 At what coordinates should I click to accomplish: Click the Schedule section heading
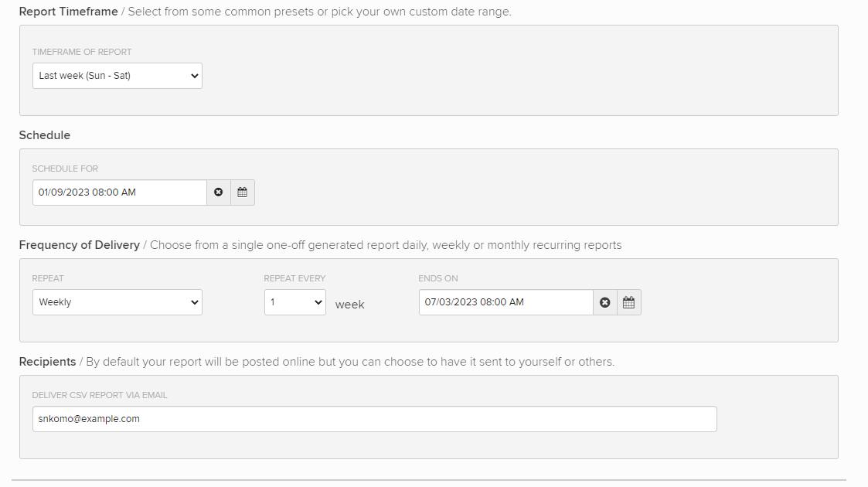[x=44, y=135]
